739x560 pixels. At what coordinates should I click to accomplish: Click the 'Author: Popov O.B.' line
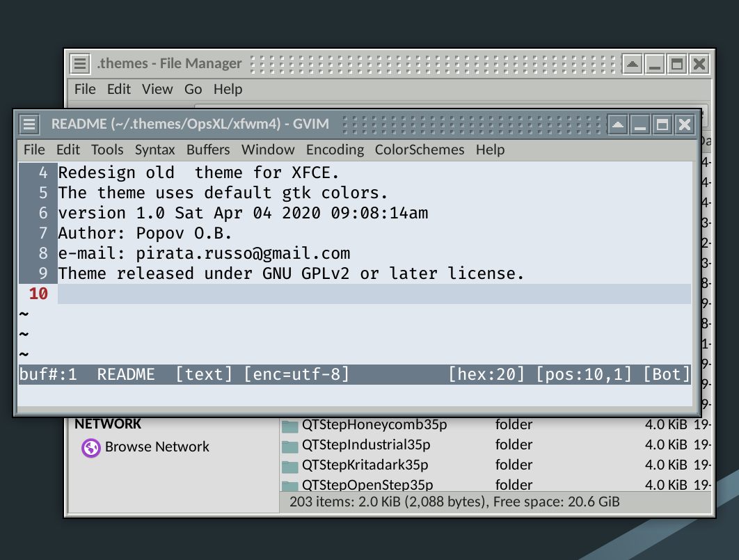point(145,234)
